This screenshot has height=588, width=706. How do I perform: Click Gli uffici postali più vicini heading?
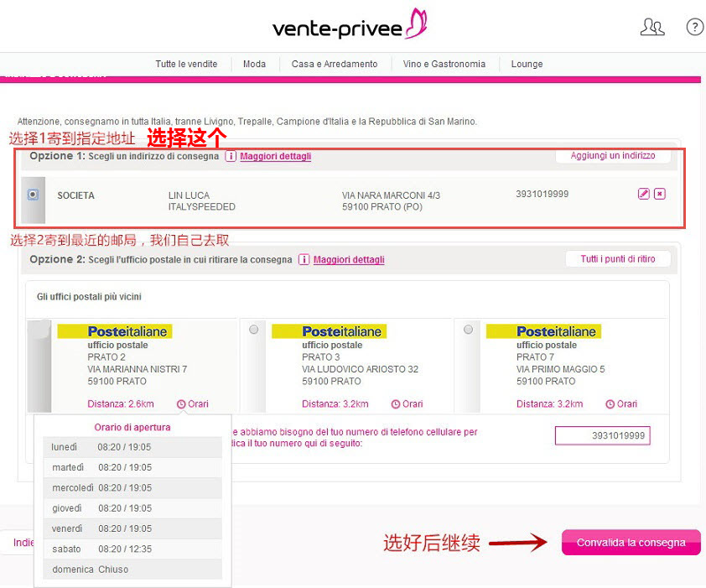pos(89,297)
